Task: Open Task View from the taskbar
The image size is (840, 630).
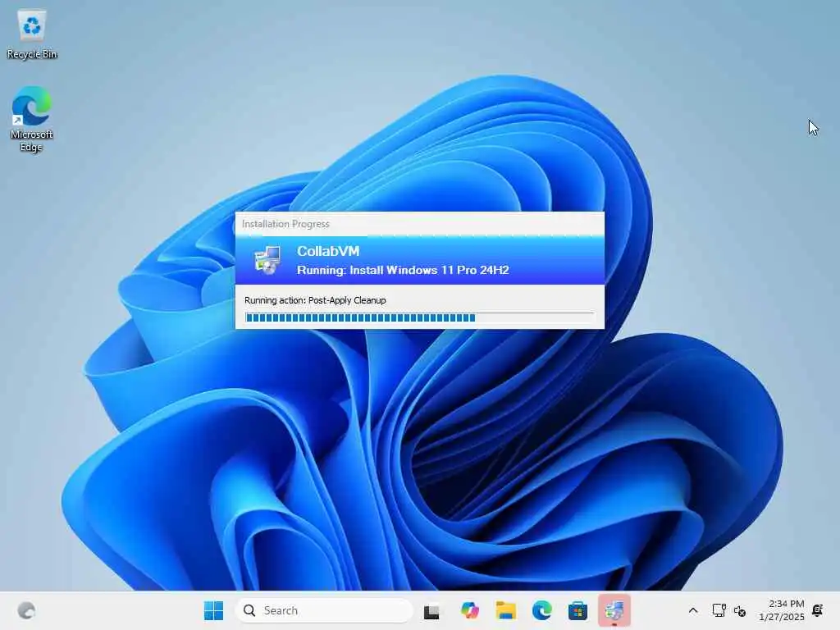Action: click(431, 610)
